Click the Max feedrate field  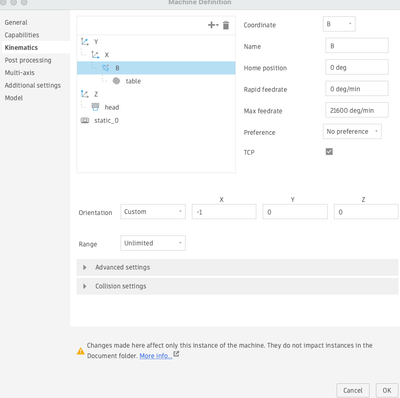pyautogui.click(x=357, y=110)
